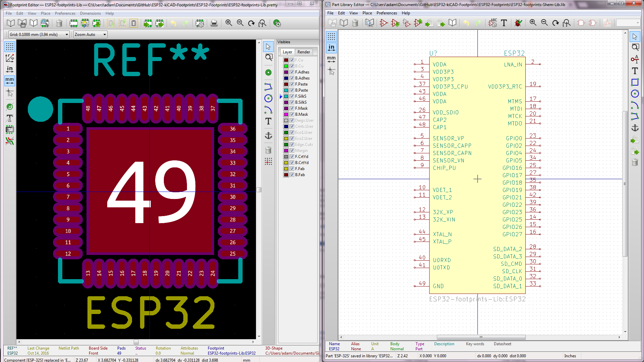Viewport: 644px width, 362px height.
Task: Select F.CrtYd layer name
Action: coord(302,157)
